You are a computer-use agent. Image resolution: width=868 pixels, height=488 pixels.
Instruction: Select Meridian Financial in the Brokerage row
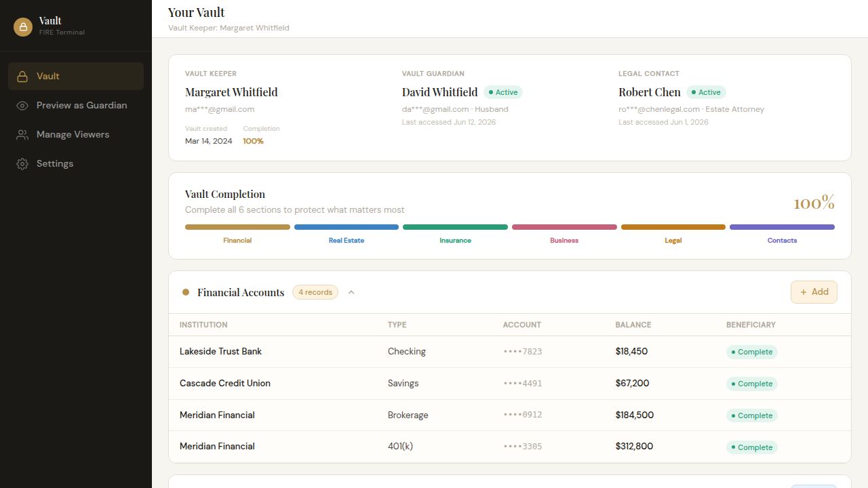click(217, 415)
